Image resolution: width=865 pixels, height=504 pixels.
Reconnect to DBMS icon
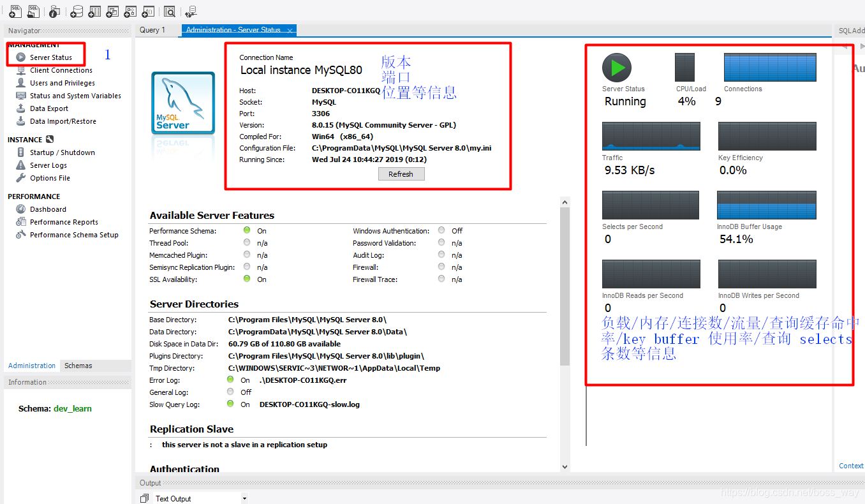tap(190, 11)
